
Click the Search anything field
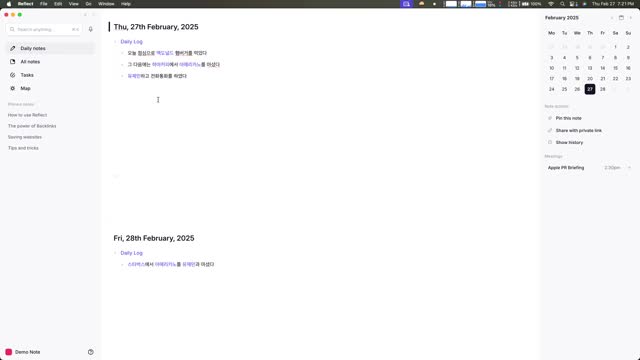(x=44, y=29)
